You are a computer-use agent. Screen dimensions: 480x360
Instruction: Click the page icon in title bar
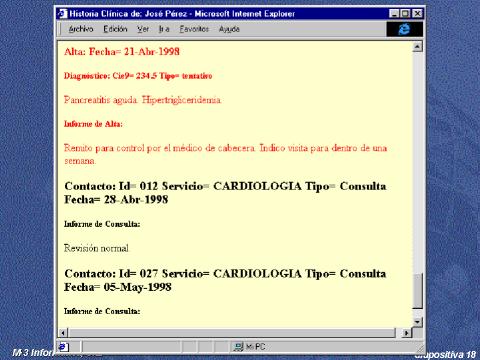(62, 14)
